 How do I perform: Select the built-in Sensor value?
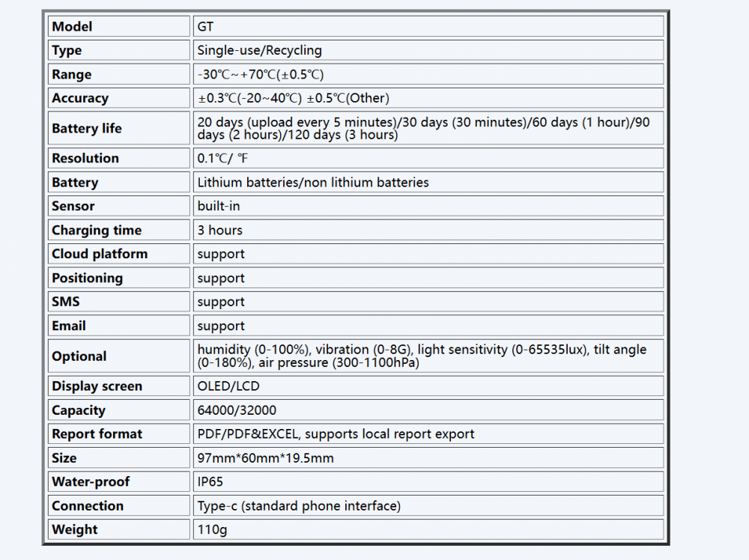point(219,207)
